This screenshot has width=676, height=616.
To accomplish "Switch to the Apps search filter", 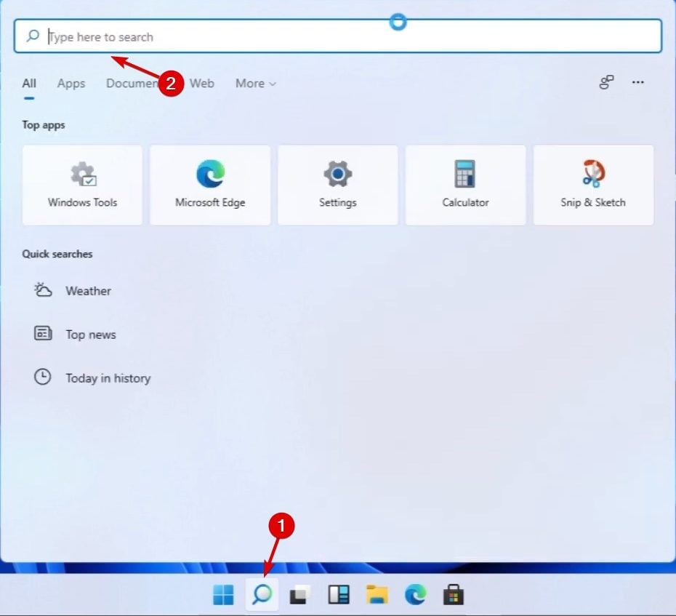I will [71, 83].
